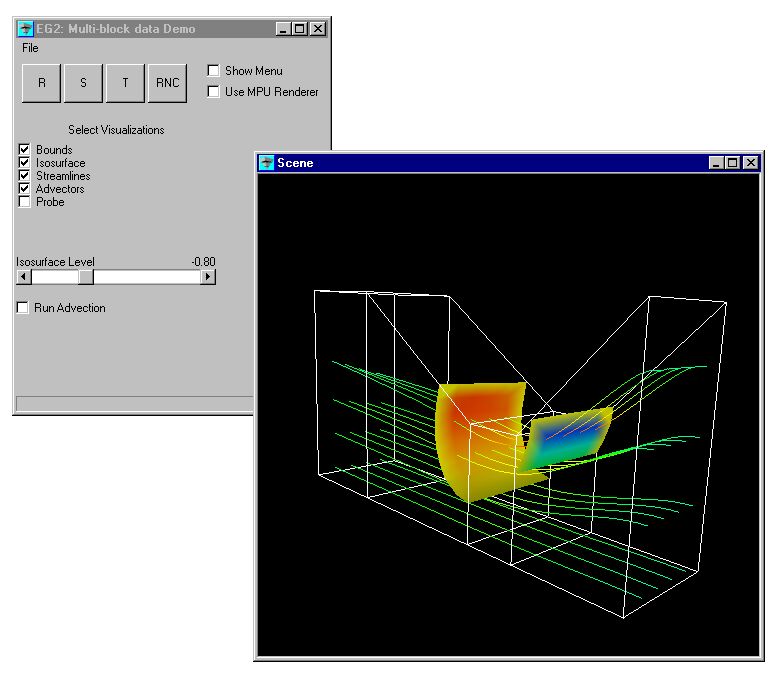Enable Use MPU Renderer option
Image resolution: width=780 pixels, height=679 pixels.
(x=214, y=92)
